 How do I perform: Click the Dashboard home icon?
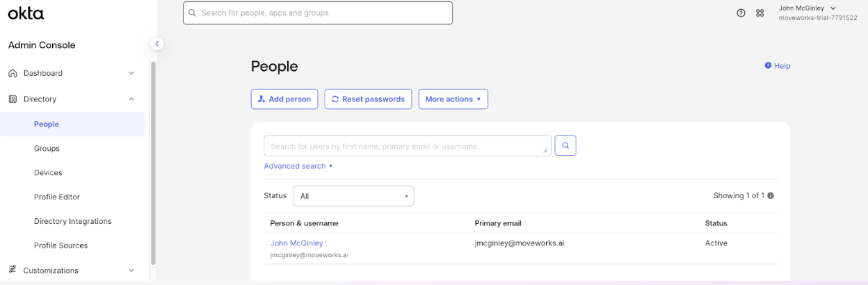pyautogui.click(x=13, y=73)
